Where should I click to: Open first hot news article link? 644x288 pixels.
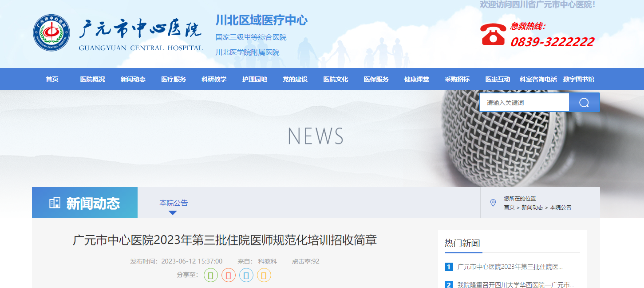click(510, 267)
